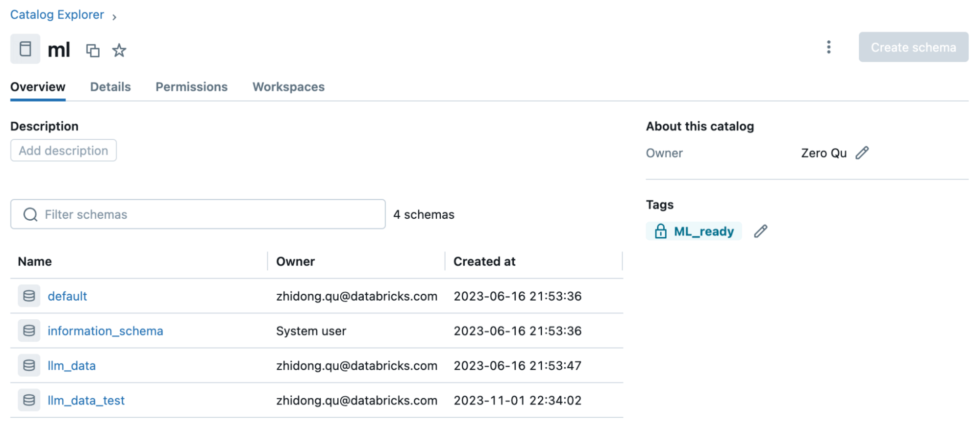Click the default schema database icon

[x=29, y=296]
